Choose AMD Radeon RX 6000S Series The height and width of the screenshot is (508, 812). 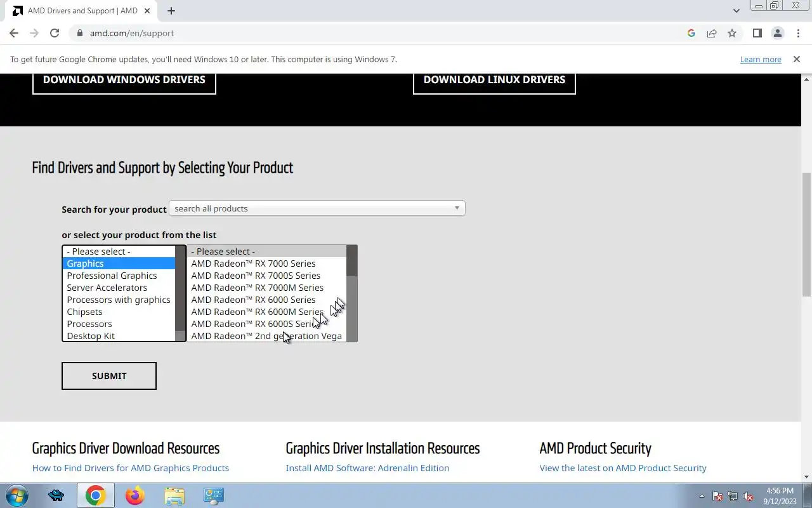[x=266, y=324]
